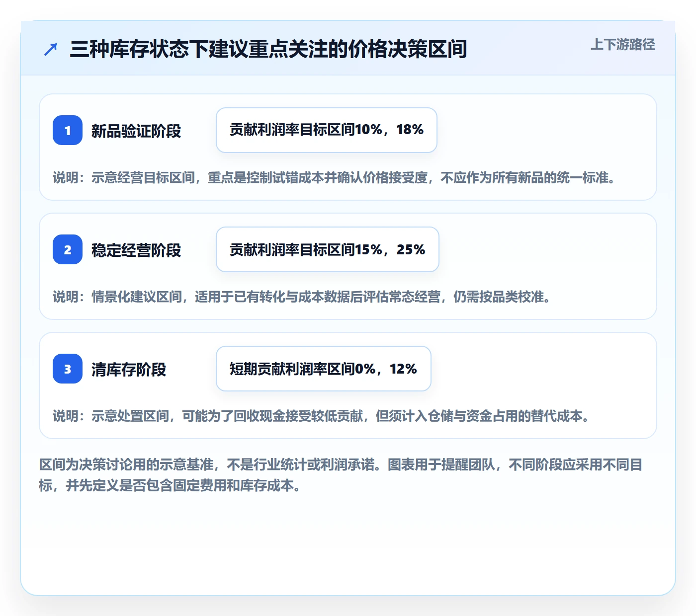Select the 贡献利润率目标区间10%，18% pill
Screen dimensions: 696x616
(327, 130)
